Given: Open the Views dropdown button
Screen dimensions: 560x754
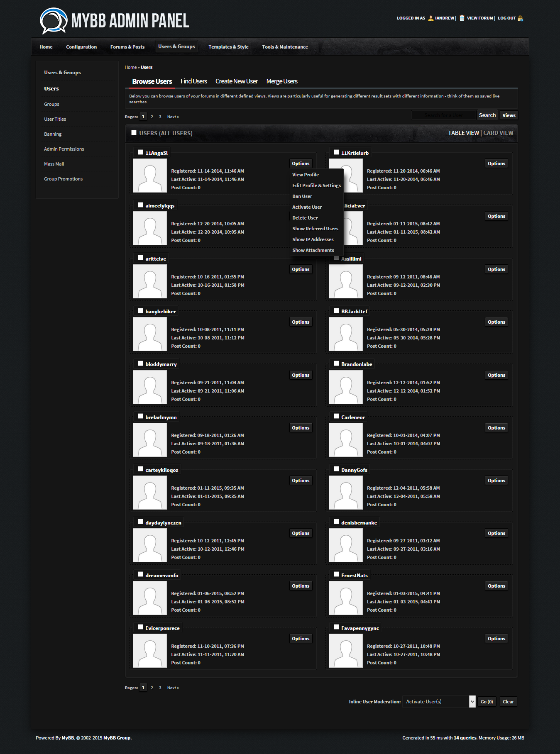Looking at the screenshot, I should [x=509, y=115].
